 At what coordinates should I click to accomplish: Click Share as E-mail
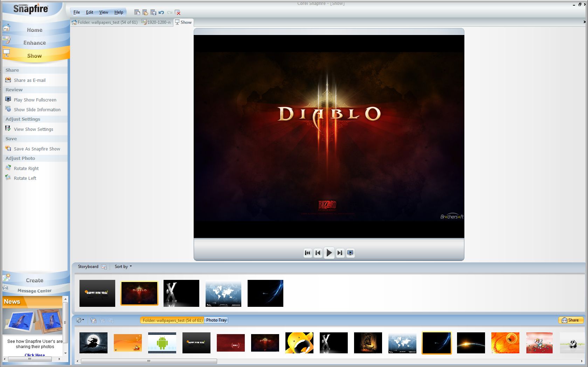tap(30, 80)
